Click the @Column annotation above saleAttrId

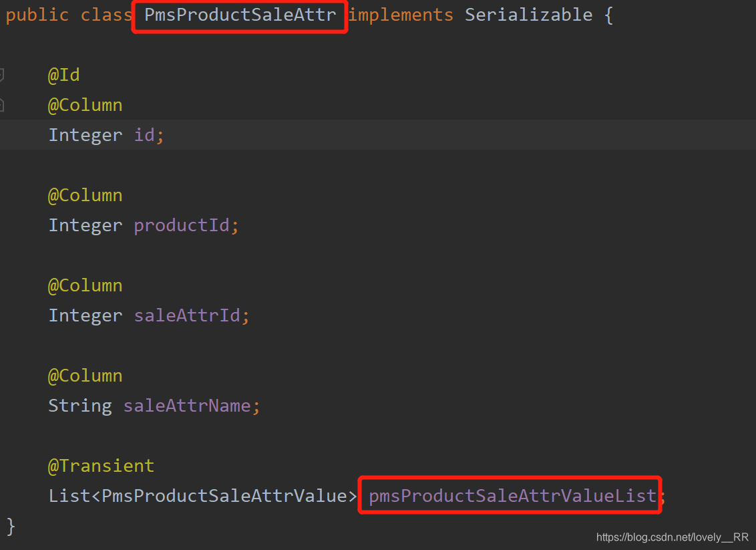(85, 285)
